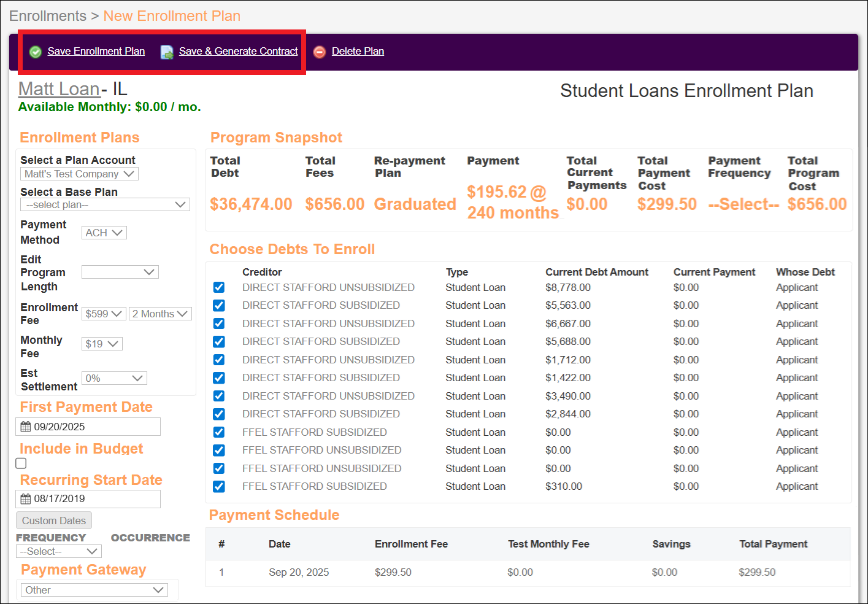Image resolution: width=868 pixels, height=604 pixels.
Task: Open the 2 Months enrollment fee dropdown
Action: point(160,314)
